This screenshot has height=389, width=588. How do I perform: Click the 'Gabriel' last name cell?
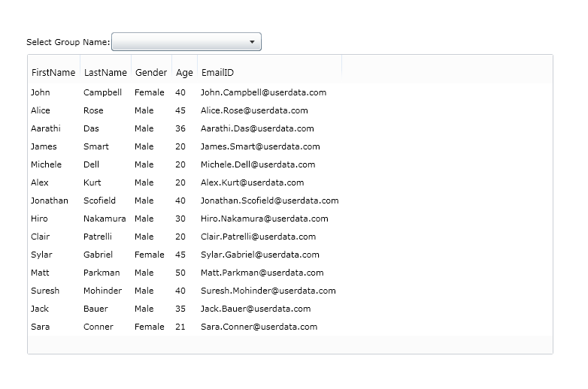tap(98, 255)
